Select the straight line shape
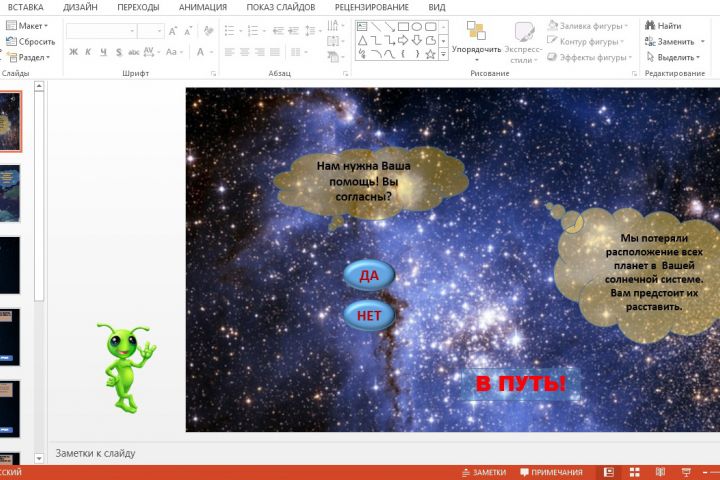The width and height of the screenshot is (720, 480). (x=376, y=27)
